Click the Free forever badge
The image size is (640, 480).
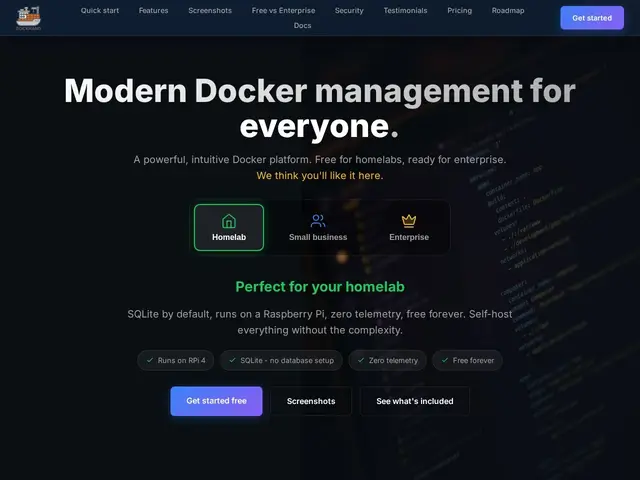[467, 360]
